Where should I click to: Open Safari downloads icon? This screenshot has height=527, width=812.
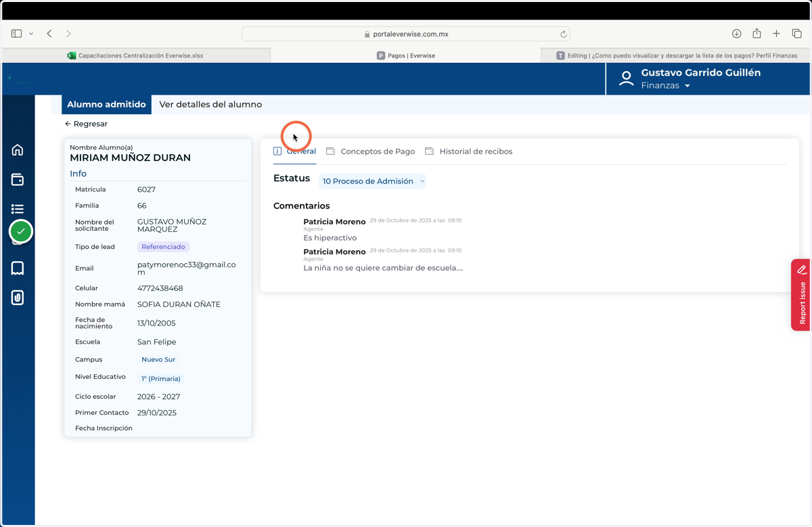tap(737, 34)
